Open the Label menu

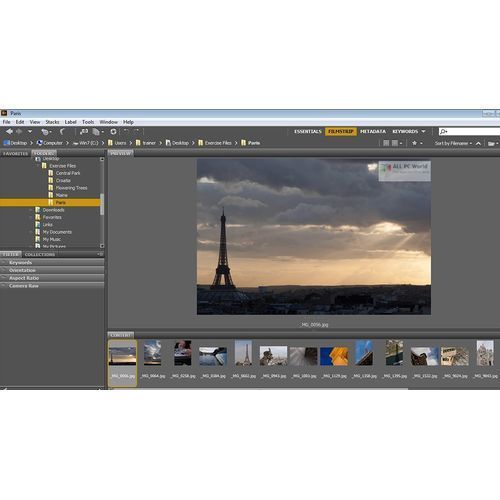point(71,122)
